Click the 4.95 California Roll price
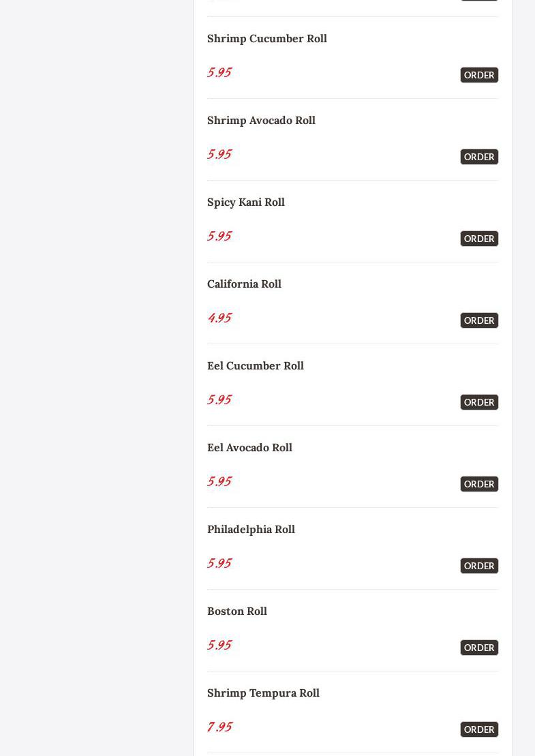This screenshot has width=535, height=756. [x=219, y=318]
